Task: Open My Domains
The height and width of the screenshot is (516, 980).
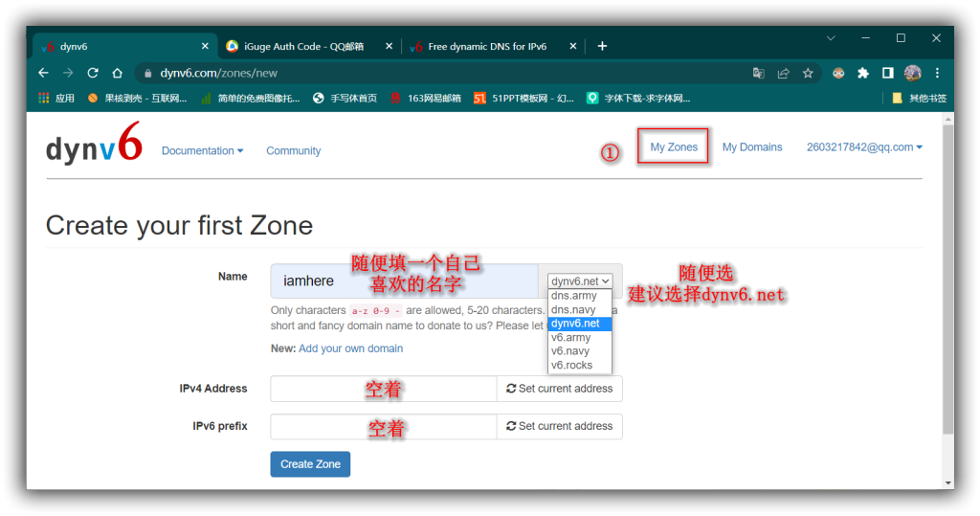Action: pyautogui.click(x=752, y=147)
